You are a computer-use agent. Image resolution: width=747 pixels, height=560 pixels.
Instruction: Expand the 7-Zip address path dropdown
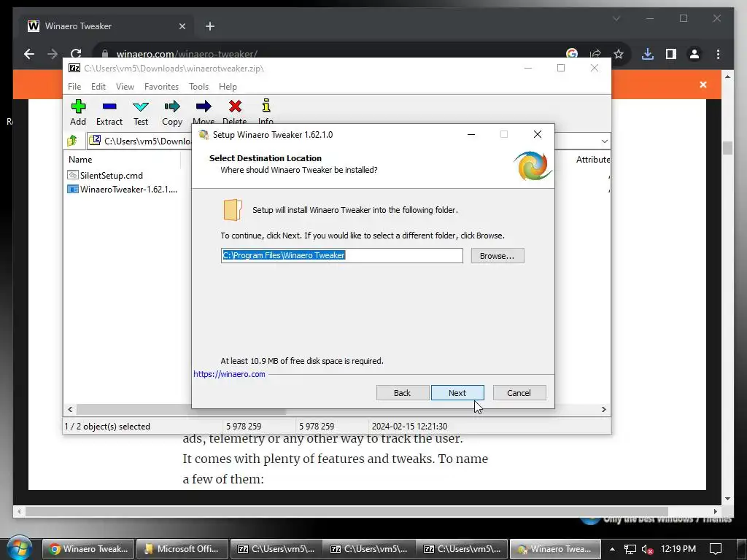click(605, 141)
